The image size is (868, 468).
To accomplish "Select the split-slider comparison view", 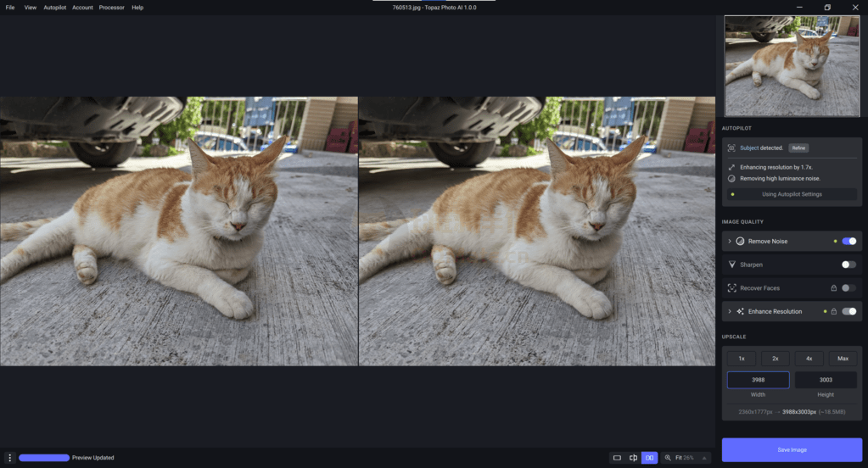I will click(x=633, y=458).
